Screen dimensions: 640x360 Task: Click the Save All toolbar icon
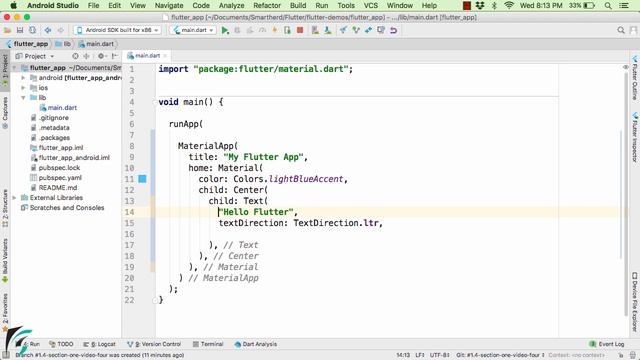[20, 30]
